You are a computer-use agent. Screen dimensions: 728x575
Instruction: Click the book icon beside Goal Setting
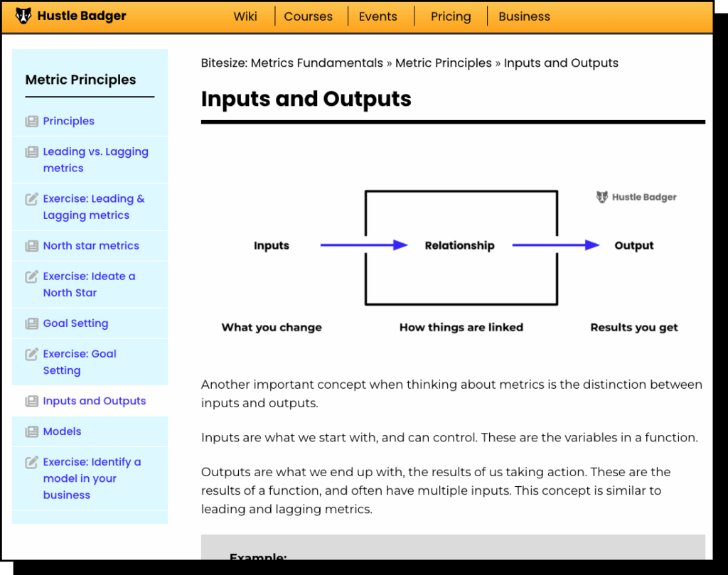(32, 323)
